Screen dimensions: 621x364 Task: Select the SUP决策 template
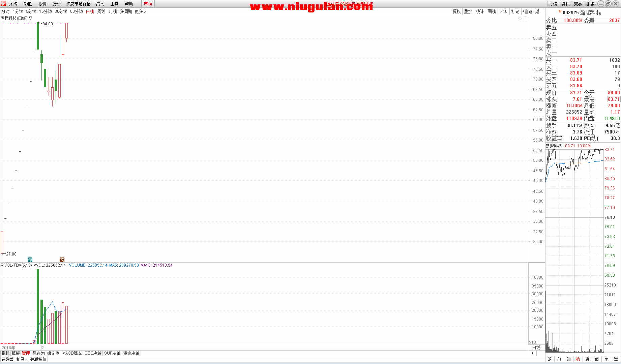coord(113,353)
